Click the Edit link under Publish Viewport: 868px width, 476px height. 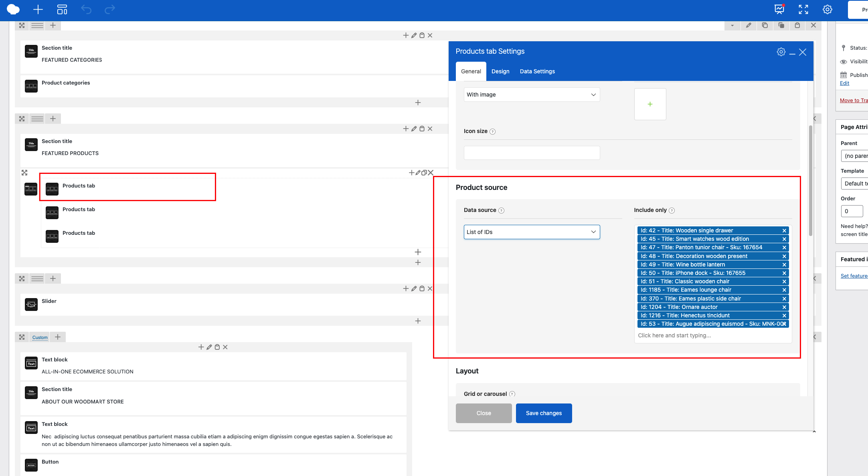pyautogui.click(x=844, y=83)
